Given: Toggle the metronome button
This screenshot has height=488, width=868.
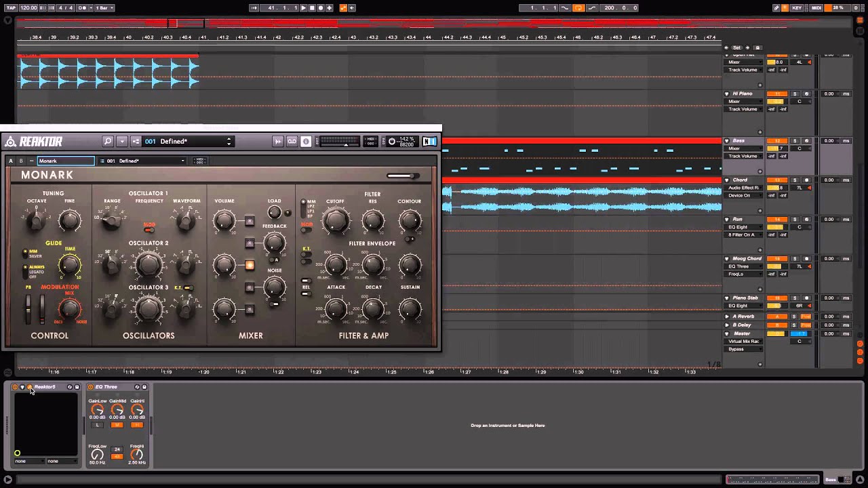Looking at the screenshot, I should [85, 8].
